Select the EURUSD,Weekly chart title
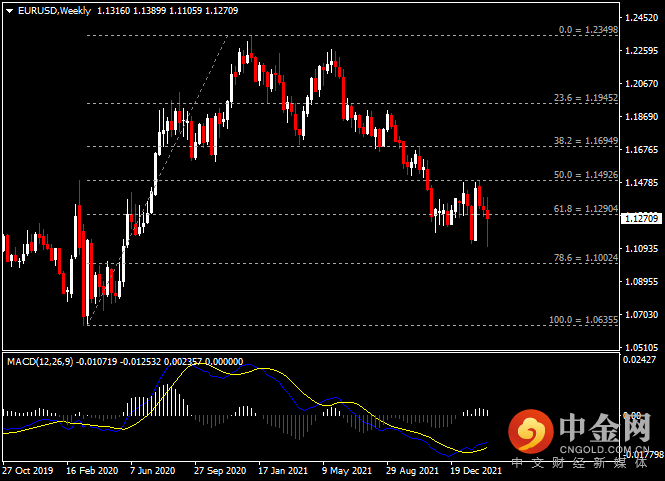Viewport: 665px width, 481px height. point(54,11)
